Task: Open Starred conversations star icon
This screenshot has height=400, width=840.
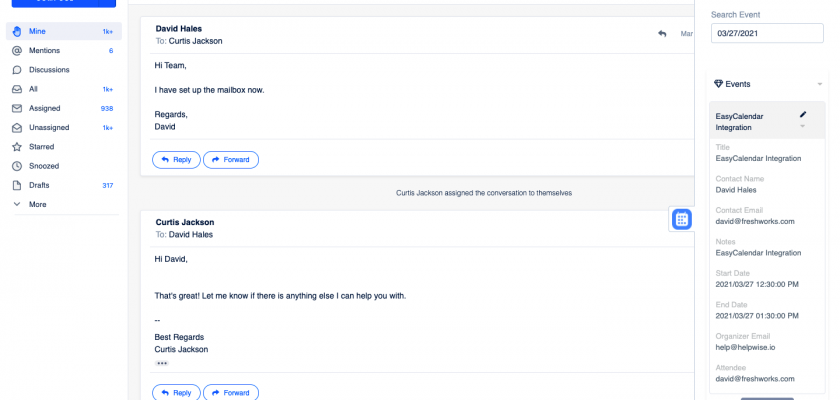Action: click(17, 147)
